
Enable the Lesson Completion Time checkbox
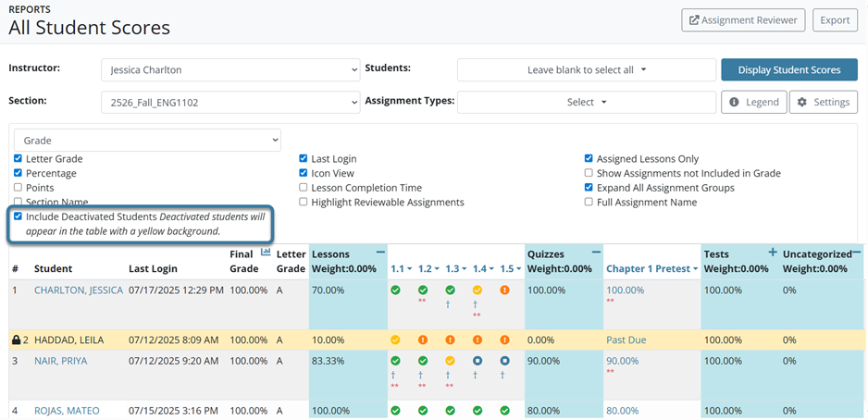click(304, 188)
